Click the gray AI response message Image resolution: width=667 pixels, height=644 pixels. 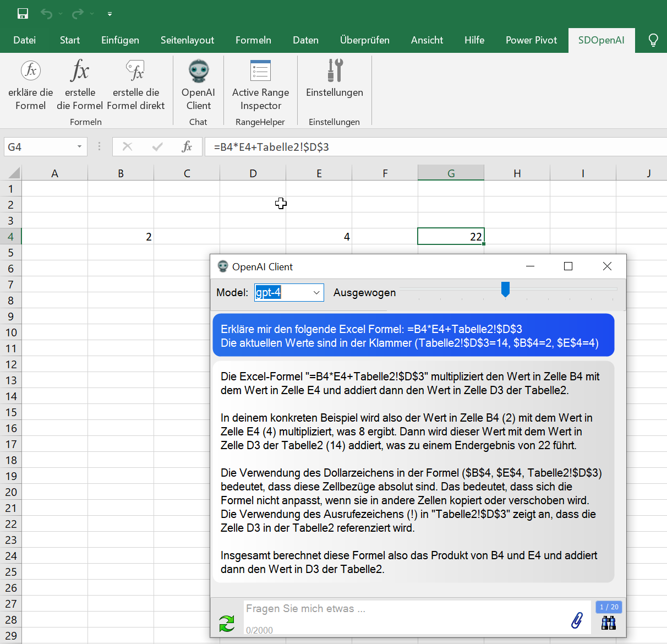point(413,472)
